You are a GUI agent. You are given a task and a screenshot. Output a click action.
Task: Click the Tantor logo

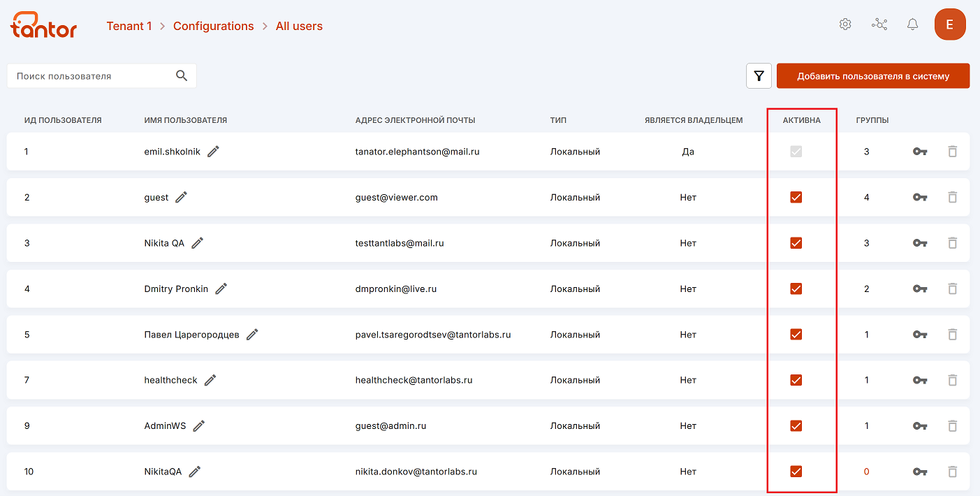coord(43,25)
